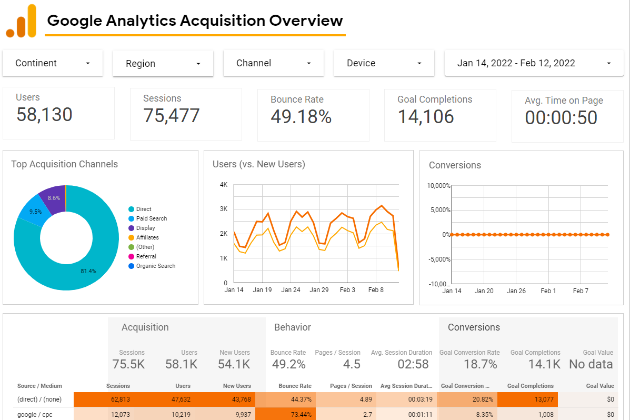Click the Google Analytics logo icon
This screenshot has height=420, width=630.
(x=21, y=21)
